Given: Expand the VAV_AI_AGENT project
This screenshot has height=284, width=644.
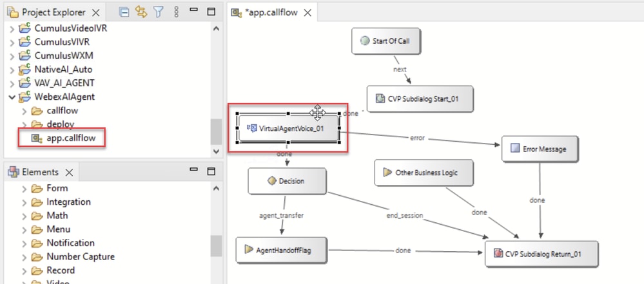Looking at the screenshot, I should pos(12,84).
